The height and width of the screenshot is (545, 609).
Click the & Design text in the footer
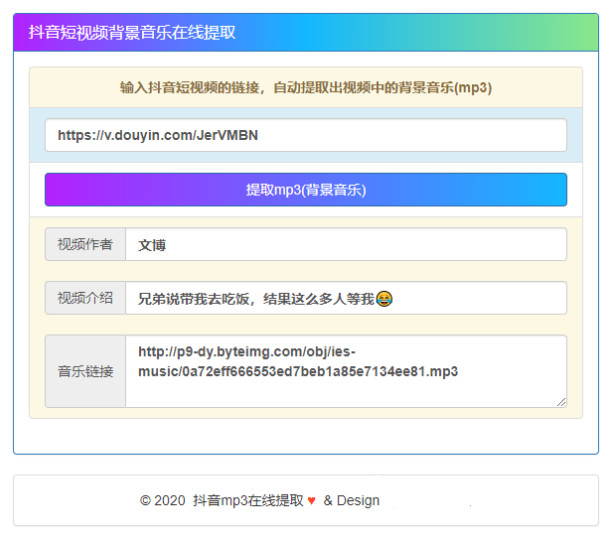pyautogui.click(x=351, y=501)
